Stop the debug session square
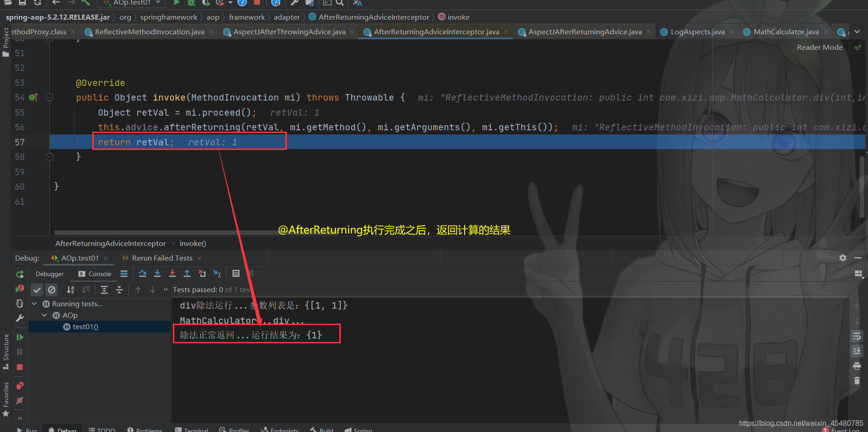This screenshot has width=868, height=432. [x=20, y=367]
